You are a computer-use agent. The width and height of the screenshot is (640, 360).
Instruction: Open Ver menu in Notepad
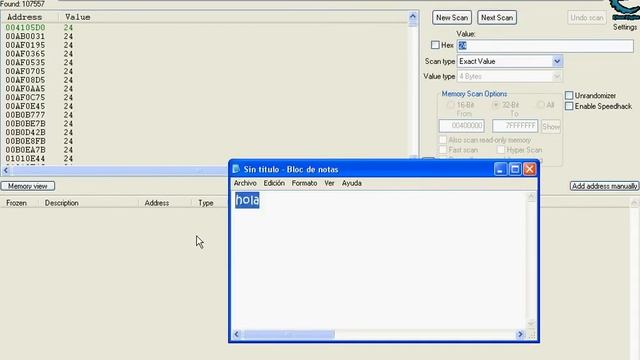click(x=329, y=183)
